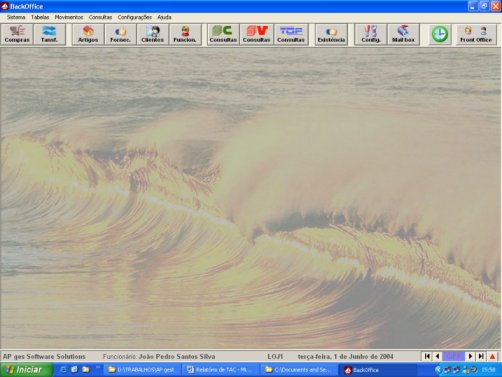Open the Transf. transfers icon
Image resolution: width=502 pixels, height=377 pixels.
coord(49,34)
